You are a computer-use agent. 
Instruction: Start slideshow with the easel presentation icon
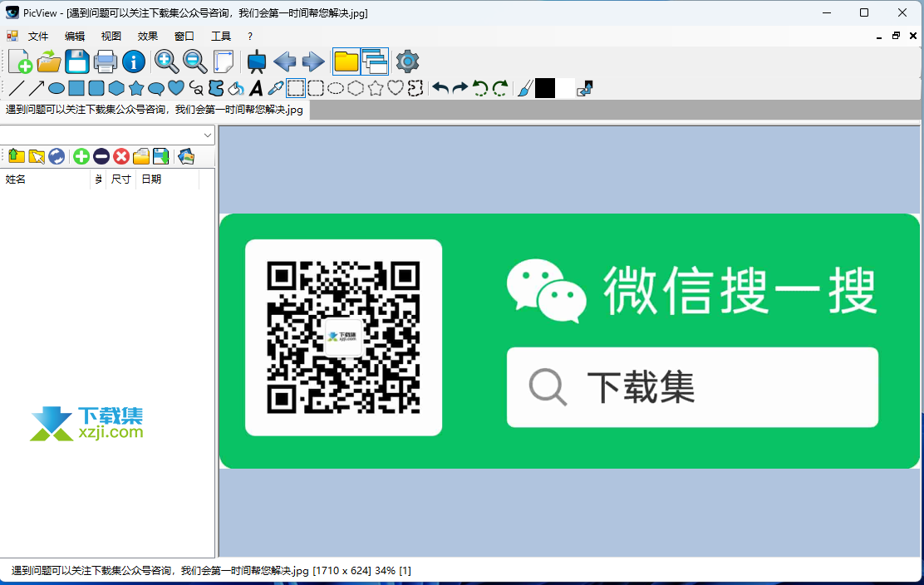point(256,61)
